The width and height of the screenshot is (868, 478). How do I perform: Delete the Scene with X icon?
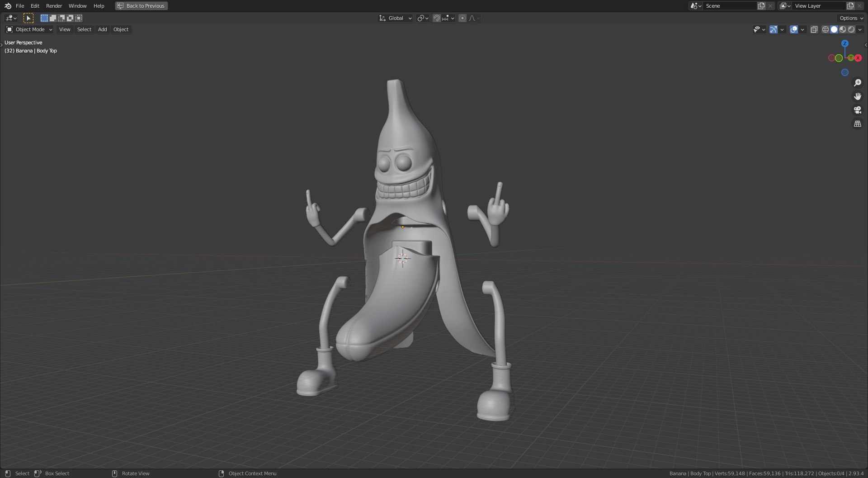(x=770, y=6)
